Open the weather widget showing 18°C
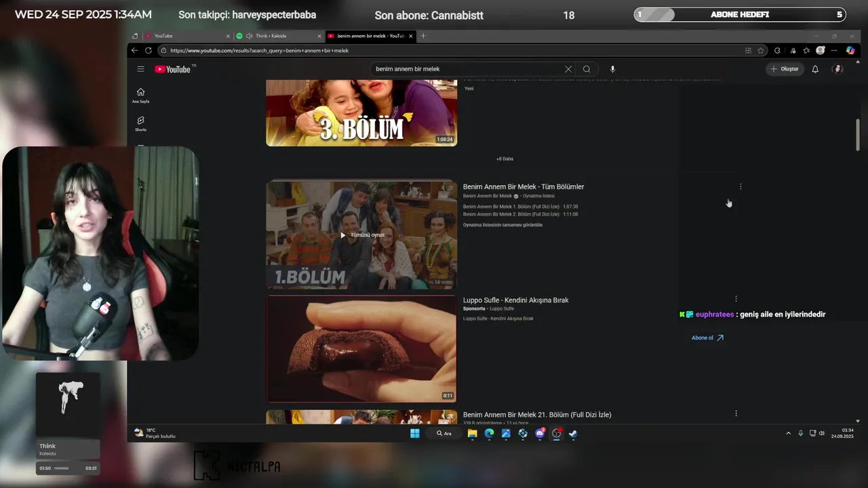Image resolution: width=868 pixels, height=488 pixels. [x=155, y=433]
